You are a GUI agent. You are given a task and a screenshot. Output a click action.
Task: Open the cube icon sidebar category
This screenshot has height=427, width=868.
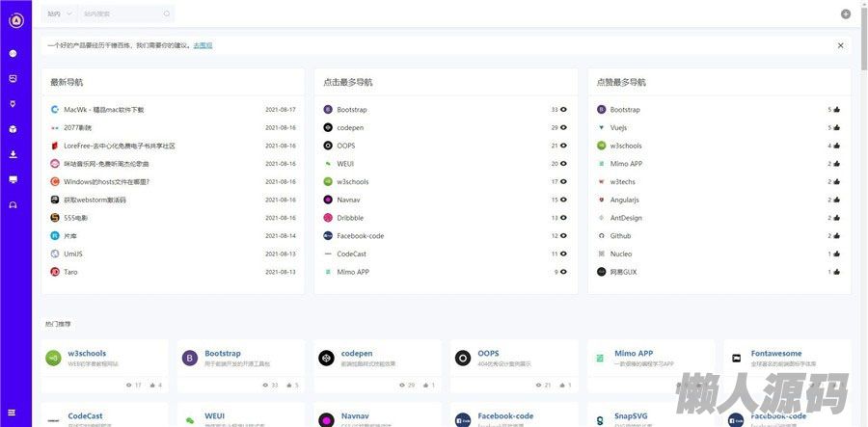pyautogui.click(x=13, y=129)
